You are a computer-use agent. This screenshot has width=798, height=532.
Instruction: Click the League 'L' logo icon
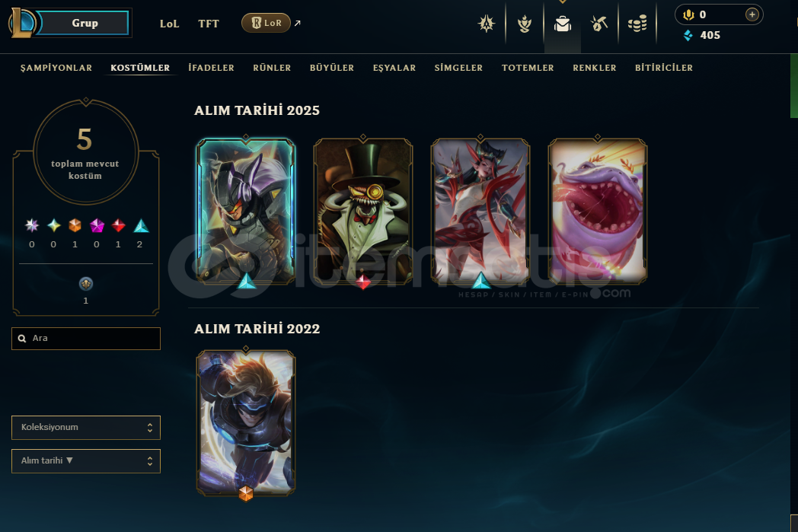coord(22,23)
